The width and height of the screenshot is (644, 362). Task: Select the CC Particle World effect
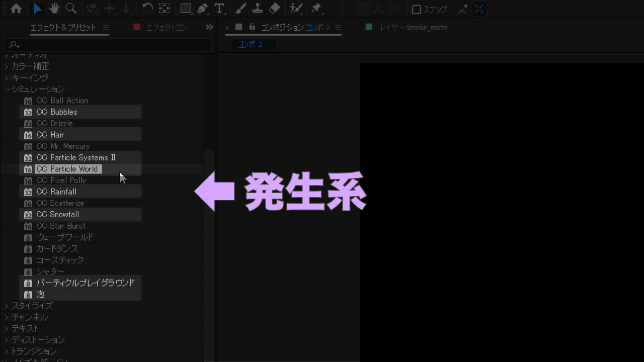(x=68, y=169)
